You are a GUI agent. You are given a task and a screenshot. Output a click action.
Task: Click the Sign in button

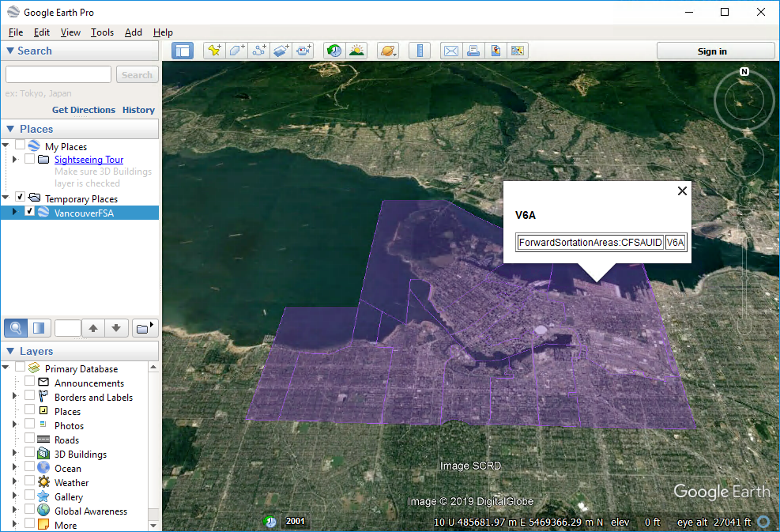tap(715, 51)
